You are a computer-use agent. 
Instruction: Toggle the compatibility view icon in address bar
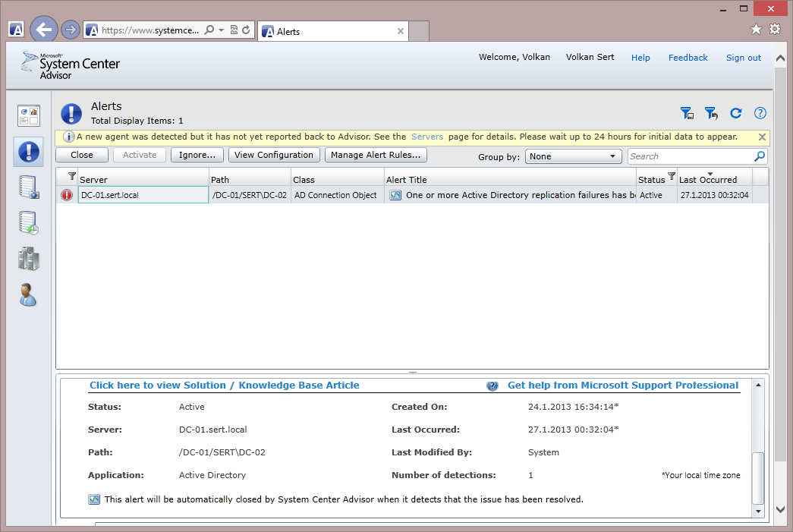coord(234,30)
